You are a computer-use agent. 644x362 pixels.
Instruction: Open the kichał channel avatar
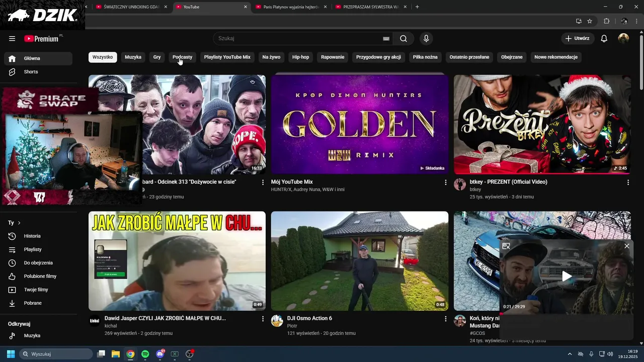[x=95, y=321]
